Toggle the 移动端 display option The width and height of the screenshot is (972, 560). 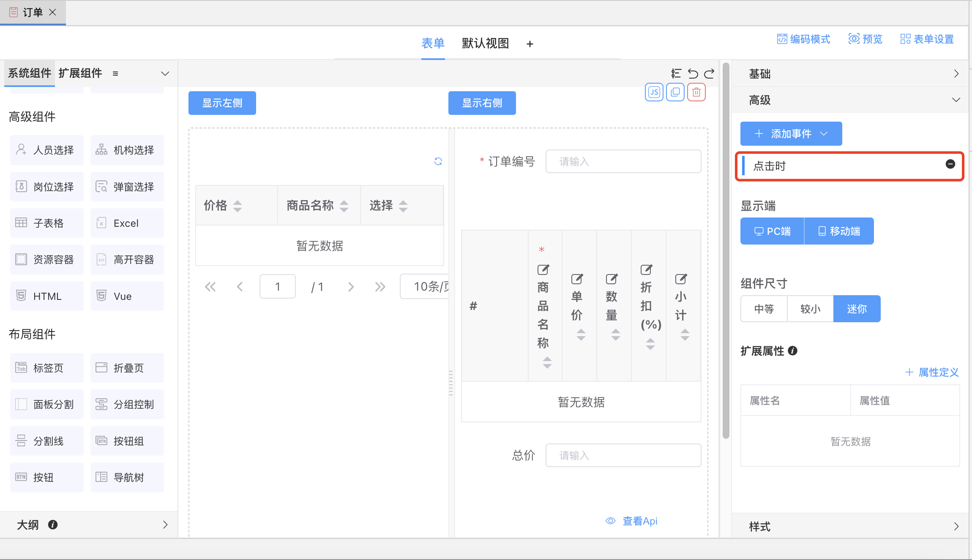pyautogui.click(x=839, y=231)
